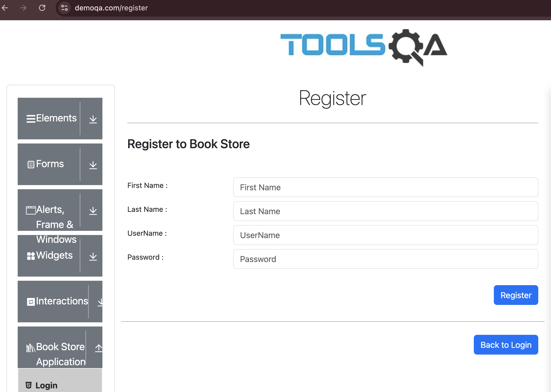This screenshot has height=392, width=551.
Task: Click the 'Last Name :' label
Action: click(147, 209)
